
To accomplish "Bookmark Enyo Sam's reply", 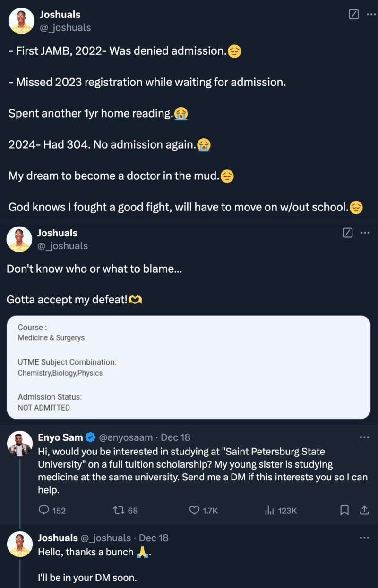I will [x=344, y=510].
